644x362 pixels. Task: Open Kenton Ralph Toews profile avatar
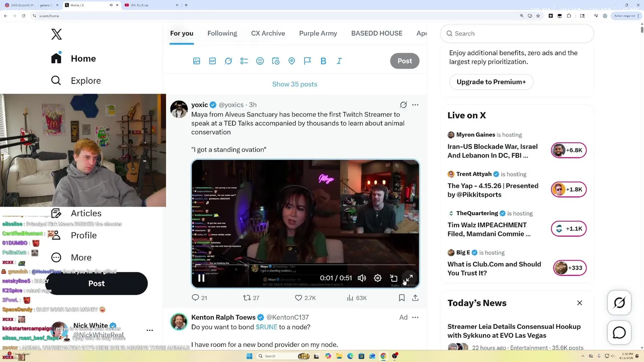179,321
